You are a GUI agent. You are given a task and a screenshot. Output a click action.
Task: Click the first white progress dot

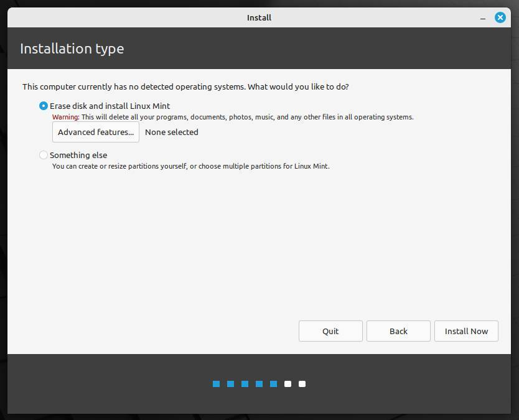pos(288,384)
